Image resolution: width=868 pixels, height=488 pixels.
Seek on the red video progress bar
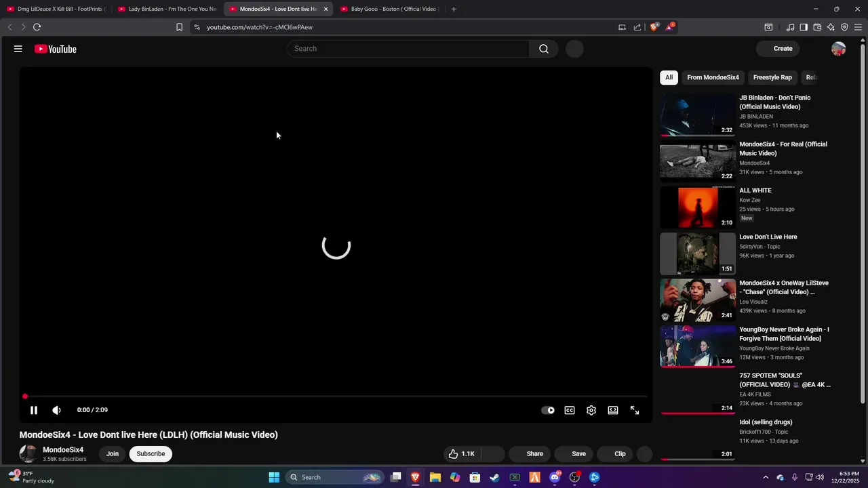pyautogui.click(x=336, y=396)
